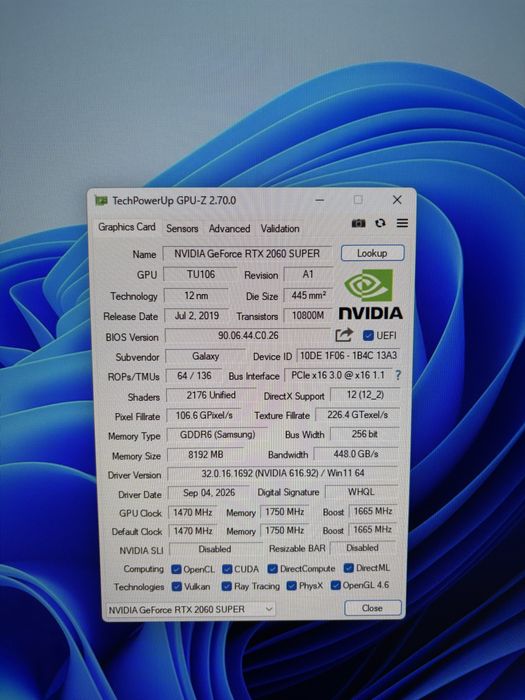Click the Transistors value 10800M

[x=308, y=315]
